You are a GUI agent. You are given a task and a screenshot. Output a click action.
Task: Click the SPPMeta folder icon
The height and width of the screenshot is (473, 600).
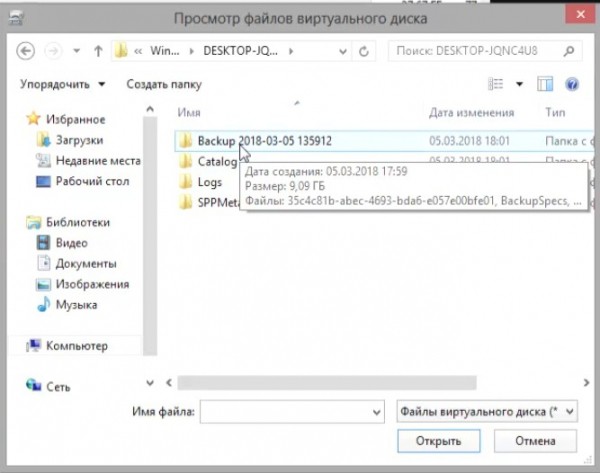pos(186,202)
